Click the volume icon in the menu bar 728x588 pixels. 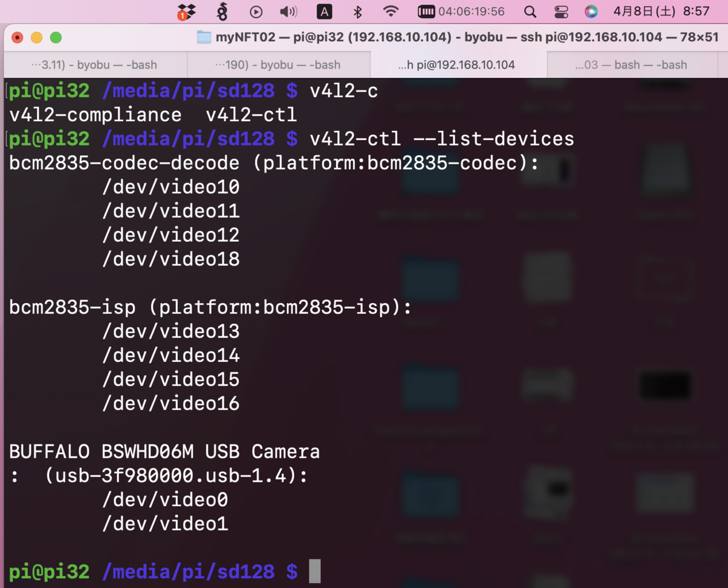point(288,12)
